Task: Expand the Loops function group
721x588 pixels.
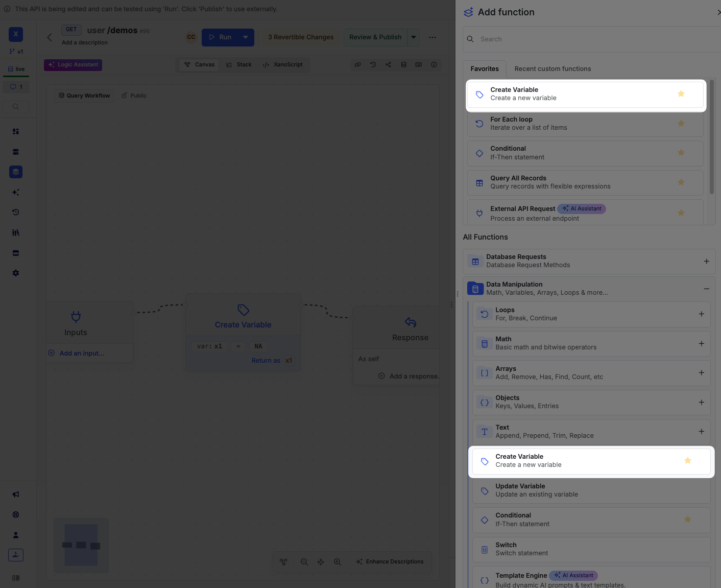Action: pos(701,314)
